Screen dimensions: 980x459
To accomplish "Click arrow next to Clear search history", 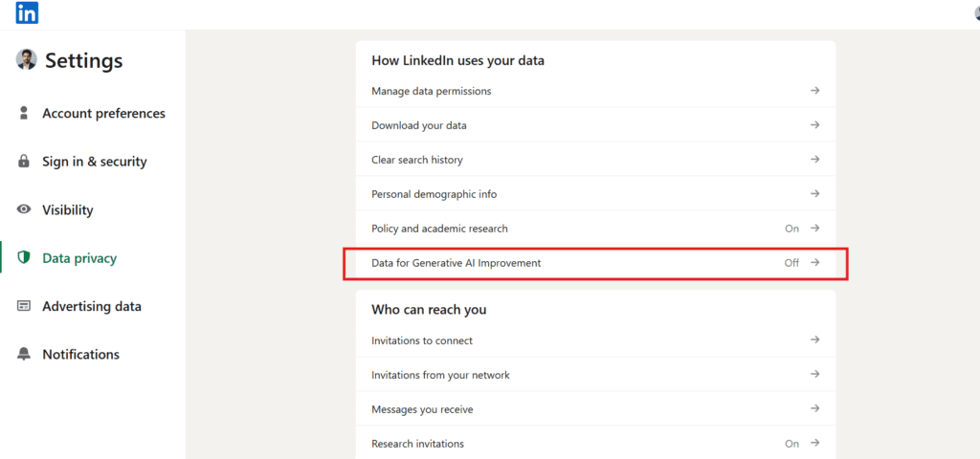I will click(814, 160).
